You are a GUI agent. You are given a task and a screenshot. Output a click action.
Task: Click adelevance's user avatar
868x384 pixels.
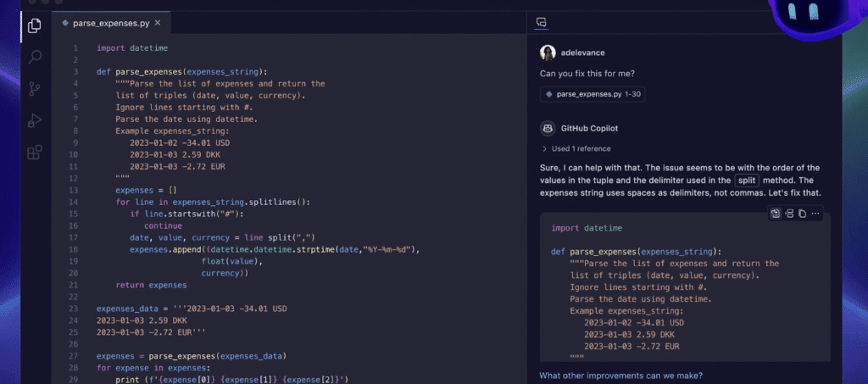[x=548, y=53]
